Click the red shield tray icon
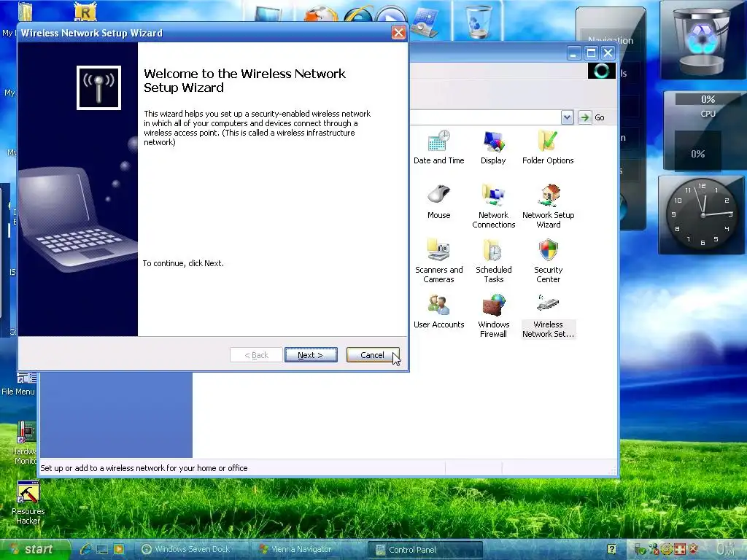Viewport: 747px width, 560px height. coord(693,549)
